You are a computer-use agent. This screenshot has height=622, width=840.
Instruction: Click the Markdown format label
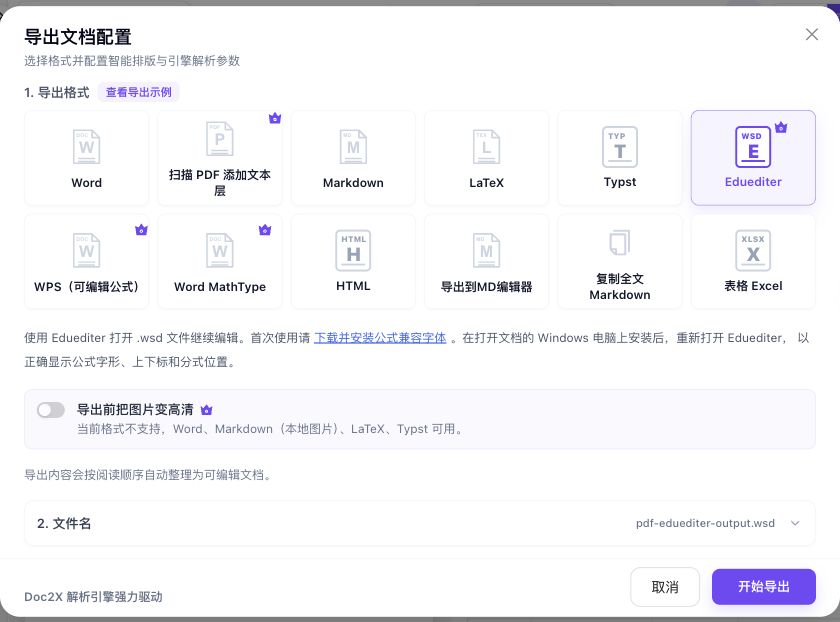click(353, 183)
